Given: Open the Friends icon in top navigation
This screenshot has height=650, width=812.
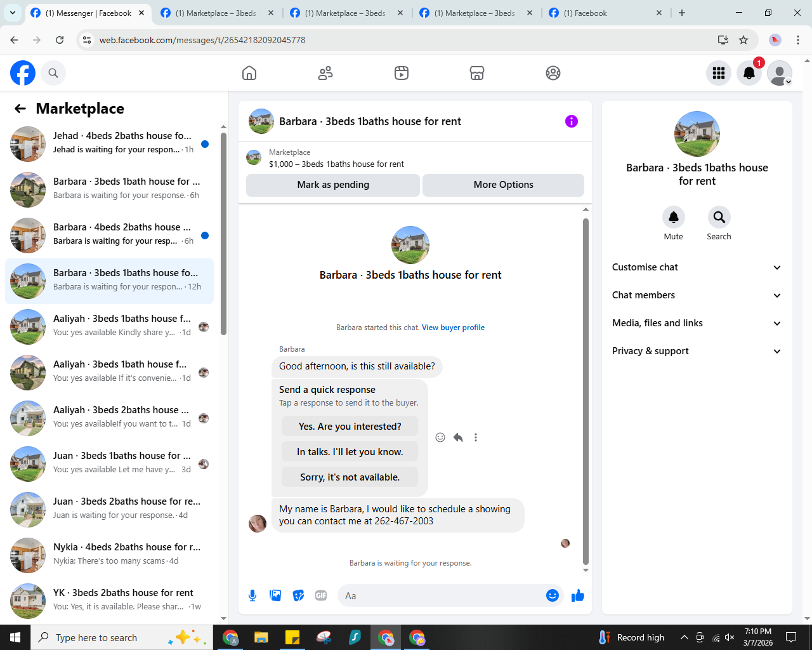Looking at the screenshot, I should pyautogui.click(x=325, y=73).
